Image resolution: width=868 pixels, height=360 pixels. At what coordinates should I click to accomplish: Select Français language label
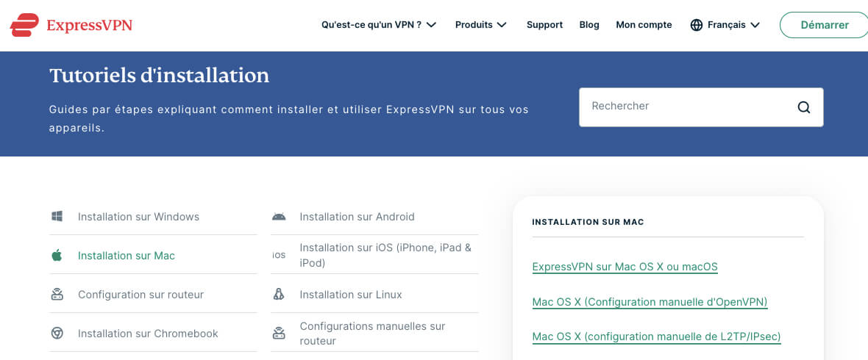[726, 25]
